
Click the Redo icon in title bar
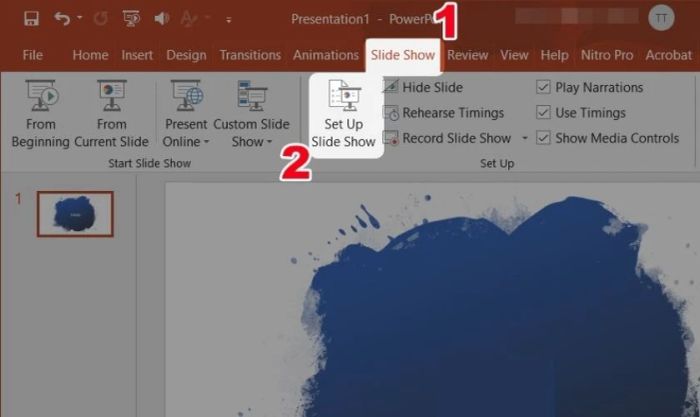[x=101, y=19]
